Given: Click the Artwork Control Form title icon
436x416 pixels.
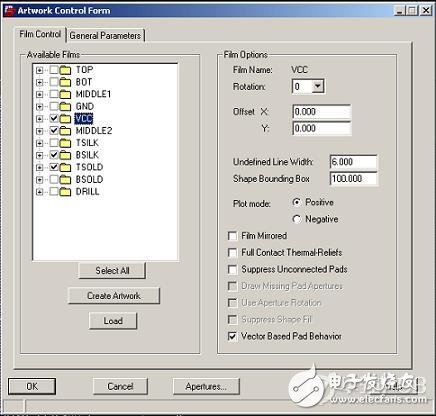Looking at the screenshot, I should point(9,11).
